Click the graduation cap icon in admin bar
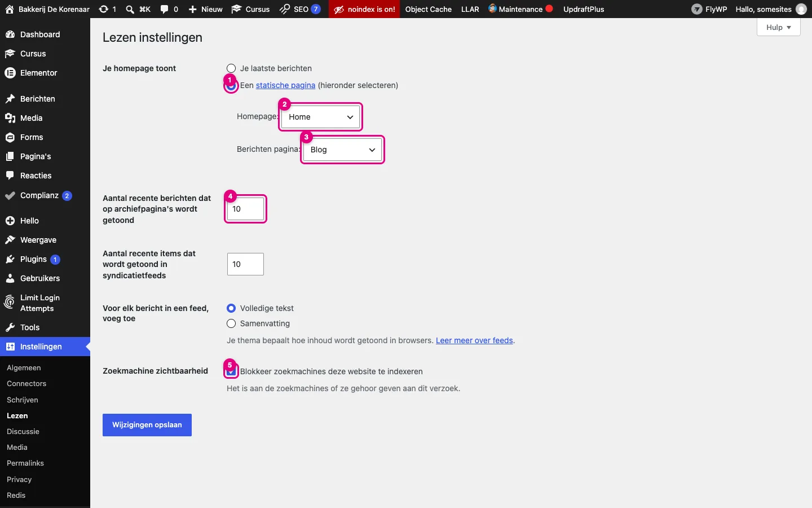Viewport: 812px width, 508px height. click(236, 9)
